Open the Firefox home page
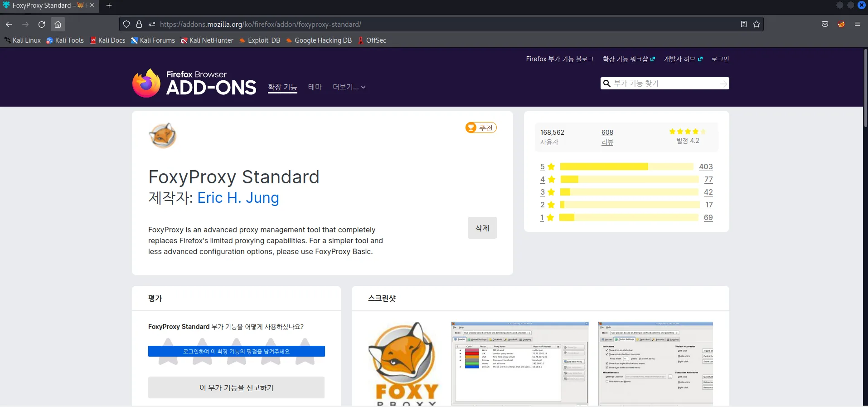 (58, 24)
